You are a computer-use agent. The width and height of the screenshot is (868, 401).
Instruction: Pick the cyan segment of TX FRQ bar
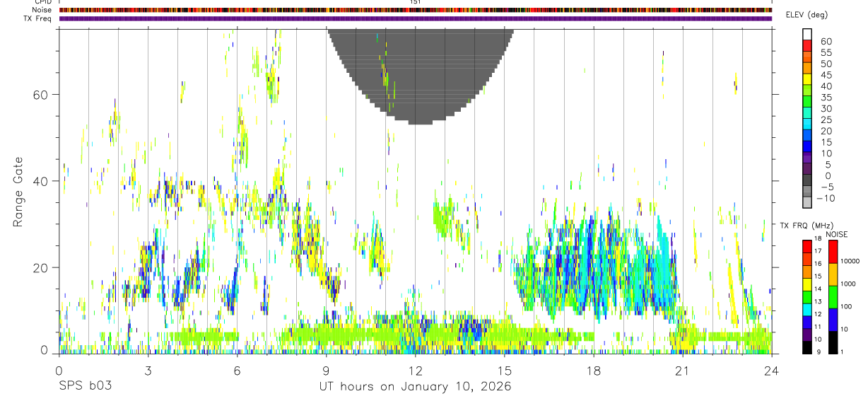[807, 310]
